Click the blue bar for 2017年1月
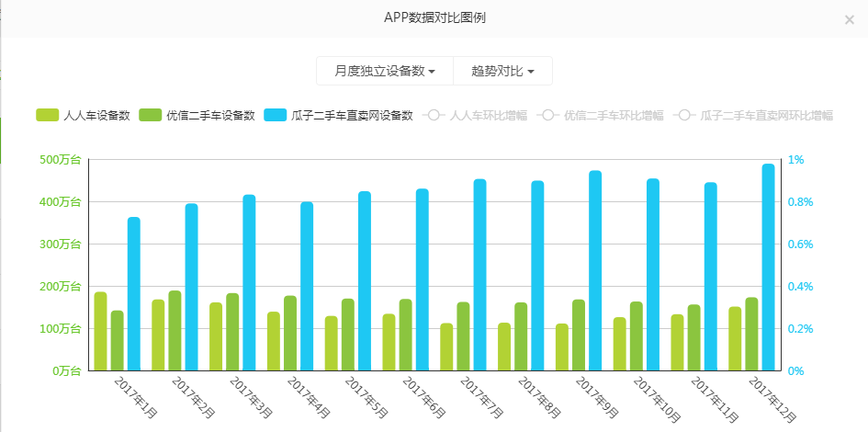 click(134, 293)
